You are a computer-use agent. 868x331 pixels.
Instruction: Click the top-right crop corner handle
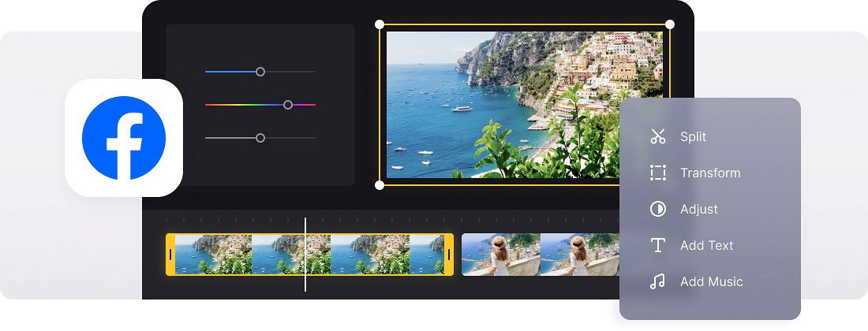click(670, 24)
